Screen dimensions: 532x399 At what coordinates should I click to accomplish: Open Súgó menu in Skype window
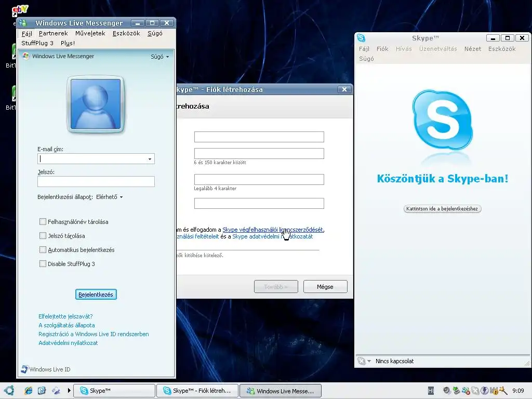366,59
